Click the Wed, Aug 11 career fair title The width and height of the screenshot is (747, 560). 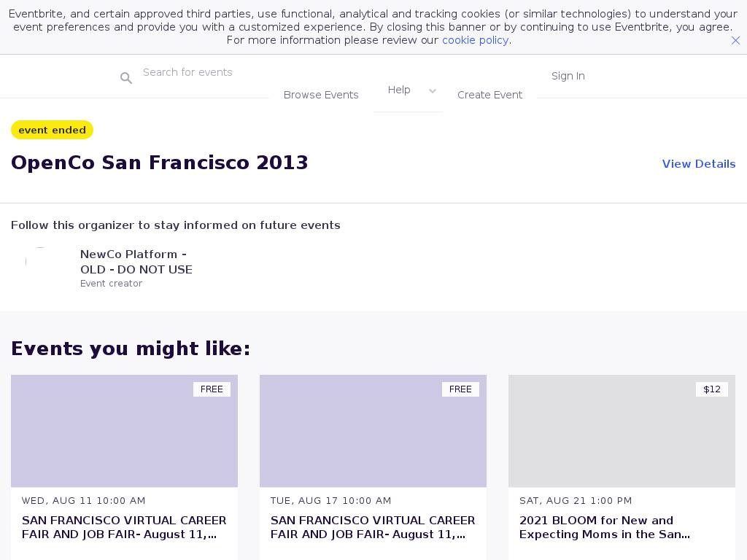click(124, 527)
